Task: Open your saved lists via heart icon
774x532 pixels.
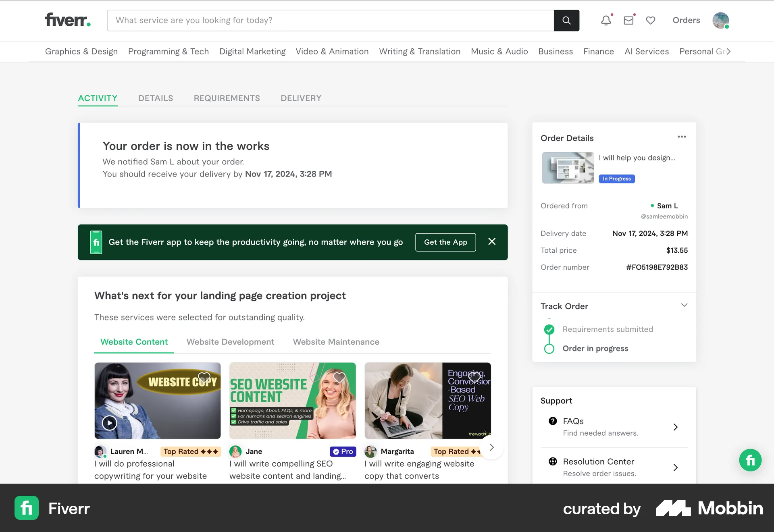Action: [650, 20]
